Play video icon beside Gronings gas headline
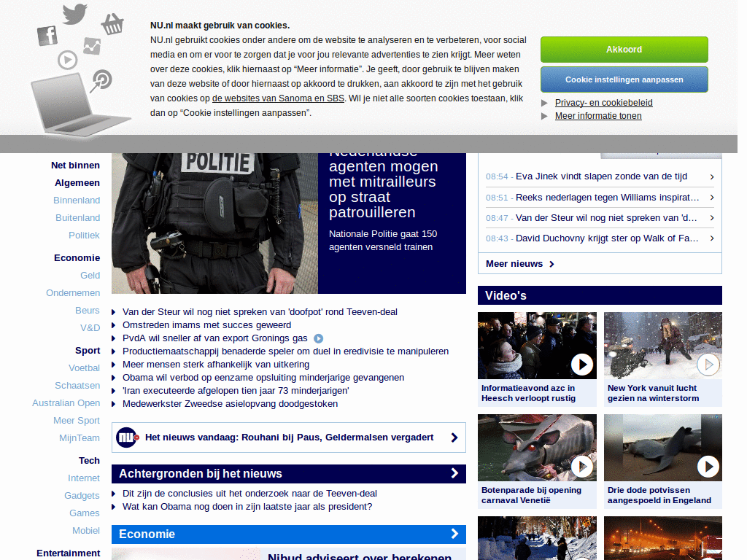747x560 pixels. [318, 338]
